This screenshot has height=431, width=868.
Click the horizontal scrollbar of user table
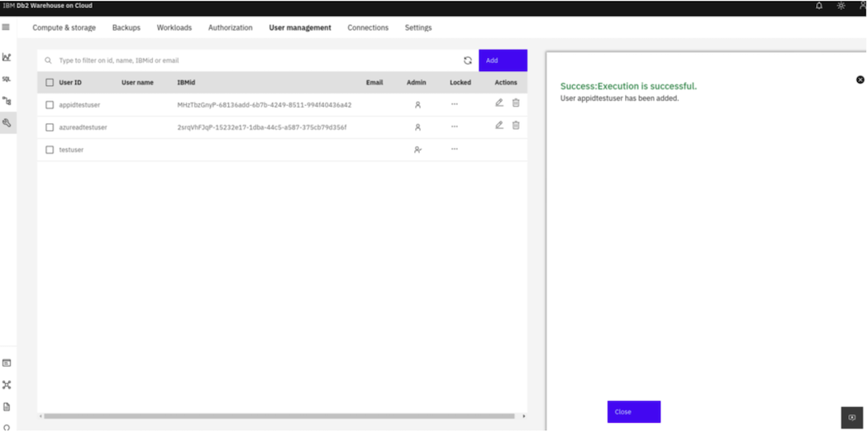(279, 416)
